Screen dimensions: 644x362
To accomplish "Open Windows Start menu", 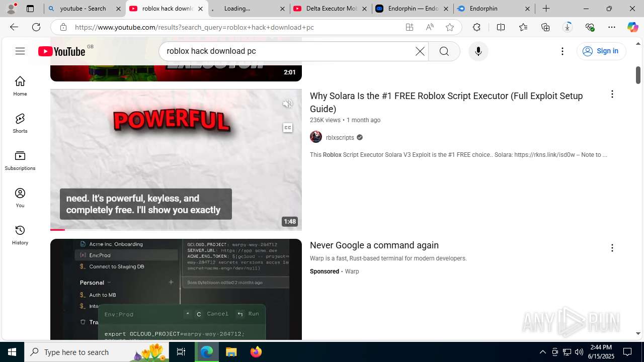I will (x=12, y=352).
